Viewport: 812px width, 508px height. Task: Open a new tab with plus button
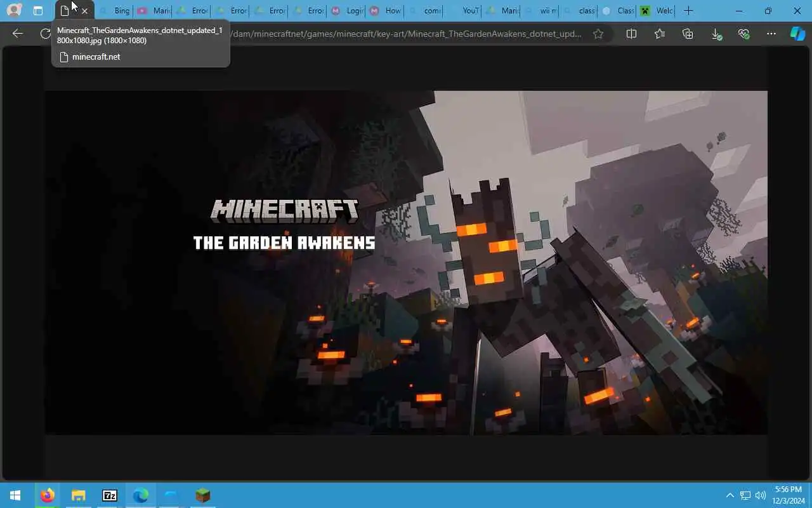(x=688, y=11)
